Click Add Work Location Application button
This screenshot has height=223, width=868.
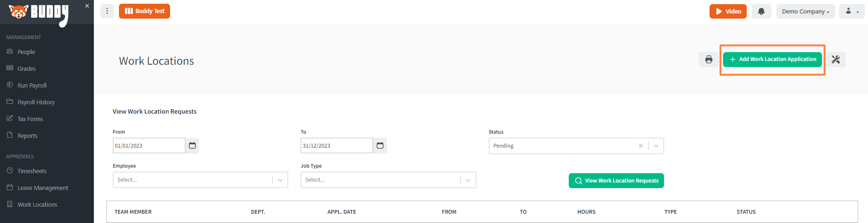tap(772, 60)
